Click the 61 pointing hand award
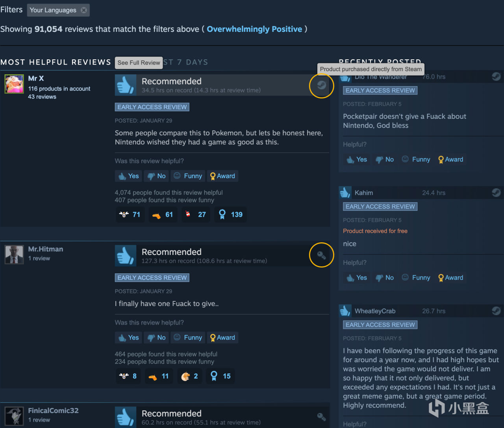Screen dimensions: 504x428 pyautogui.click(x=163, y=214)
